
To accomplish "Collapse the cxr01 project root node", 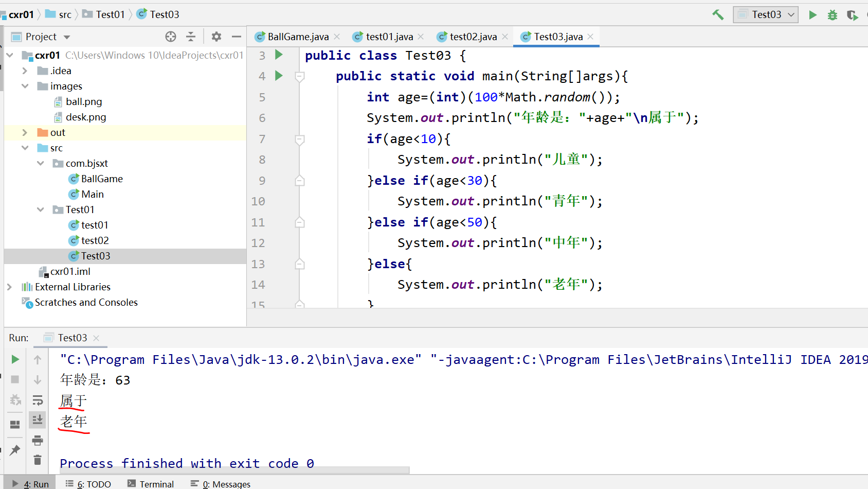I will tap(10, 55).
